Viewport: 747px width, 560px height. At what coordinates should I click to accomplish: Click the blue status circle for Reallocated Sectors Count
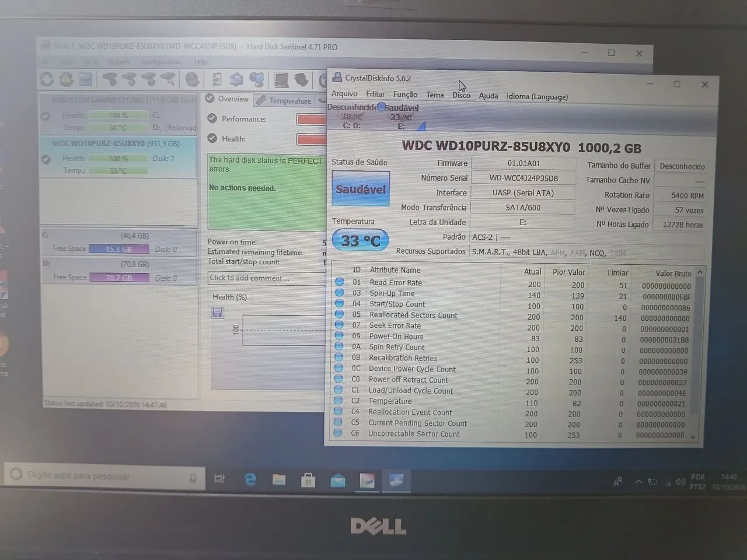pyautogui.click(x=340, y=314)
